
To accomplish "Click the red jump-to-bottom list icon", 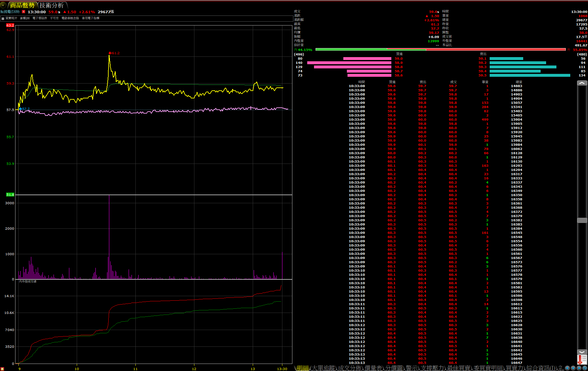I will (582, 359).
